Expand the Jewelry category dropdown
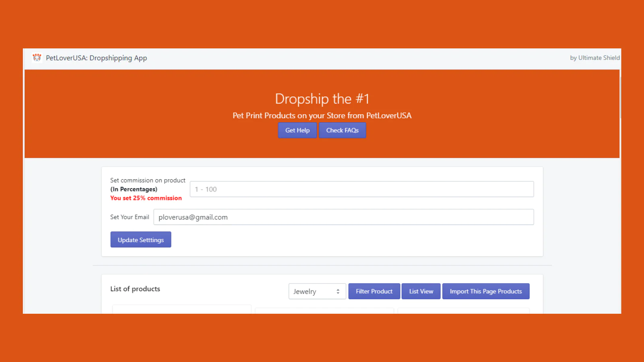Image resolution: width=644 pixels, height=362 pixels. 317,292
